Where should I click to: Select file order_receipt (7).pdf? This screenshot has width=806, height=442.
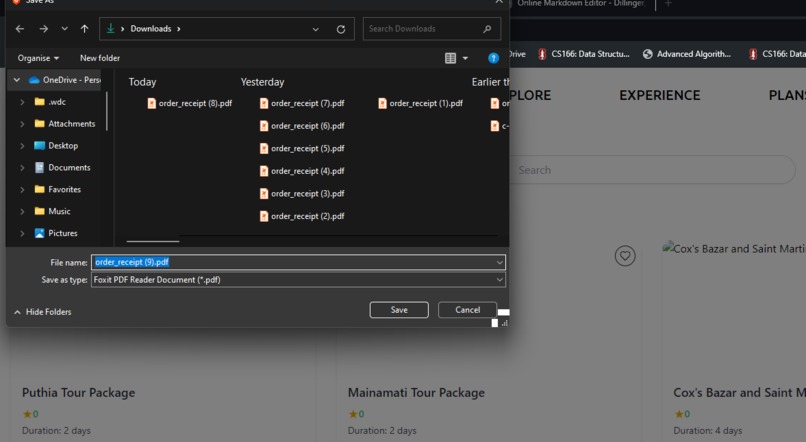302,103
